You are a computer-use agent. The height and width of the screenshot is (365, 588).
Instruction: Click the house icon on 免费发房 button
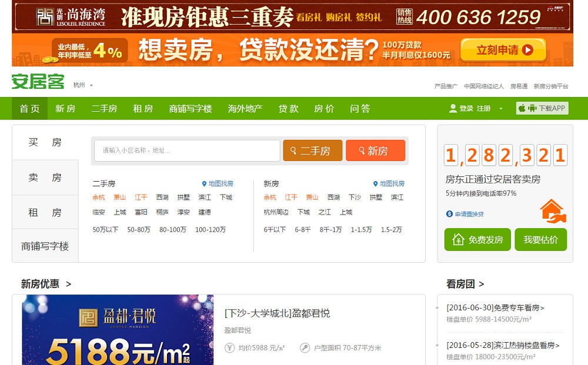click(x=458, y=239)
